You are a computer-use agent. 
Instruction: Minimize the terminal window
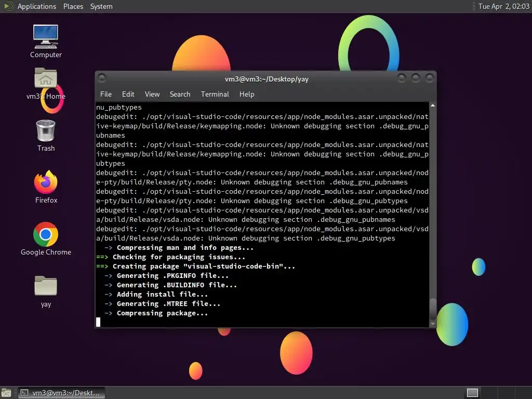(x=402, y=78)
